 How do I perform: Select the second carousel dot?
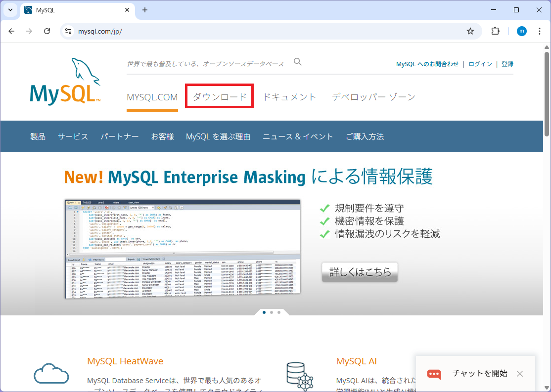[271, 312]
